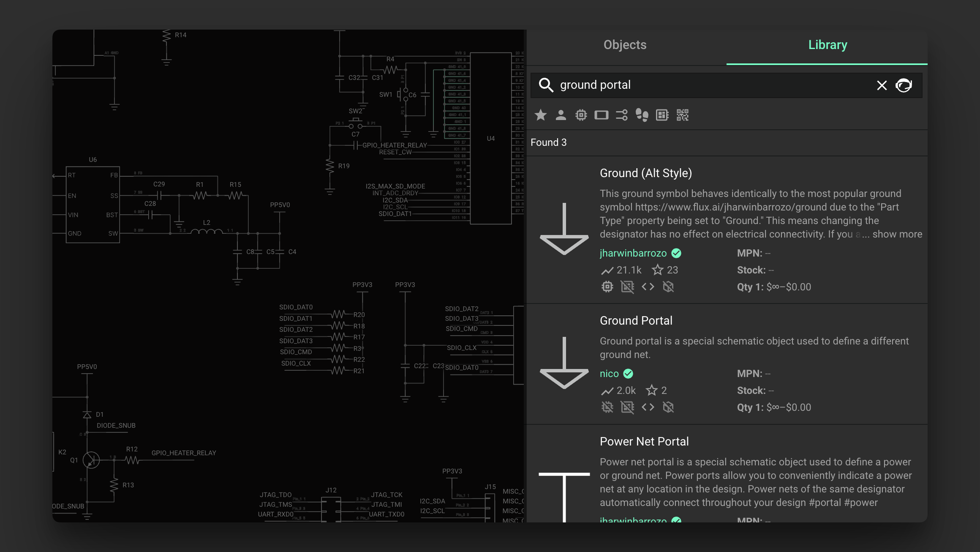Click the L2 inductor symbol
Screen dimensions: 980x552
(207, 231)
